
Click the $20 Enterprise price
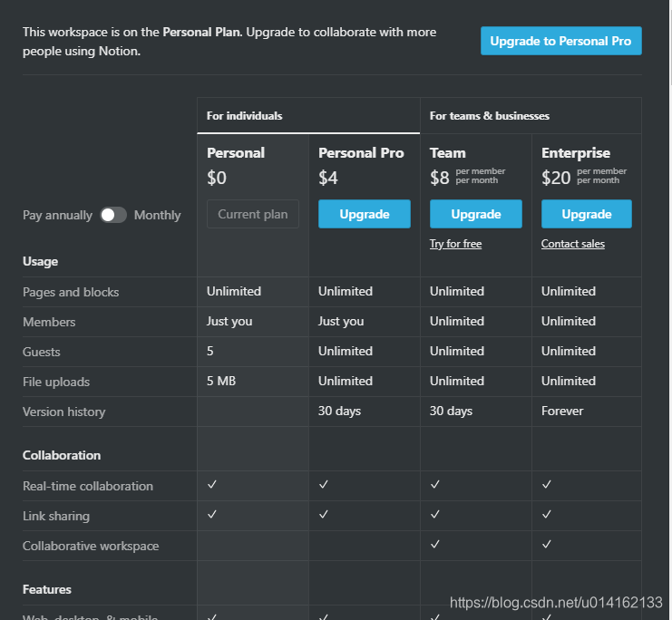(x=556, y=178)
